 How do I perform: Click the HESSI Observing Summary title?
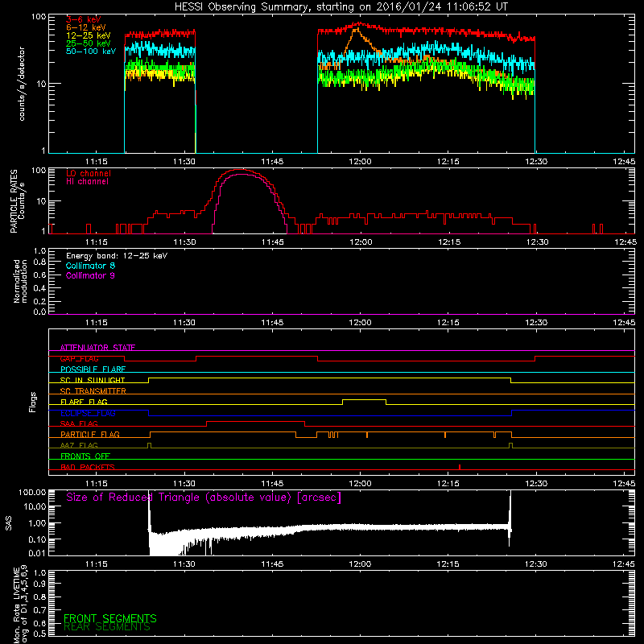(341, 7)
